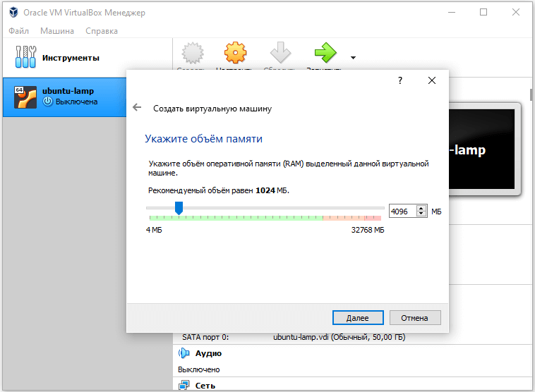Expand the start button dropdown arrow
Image resolution: width=535 pixels, height=392 pixels.
point(353,58)
